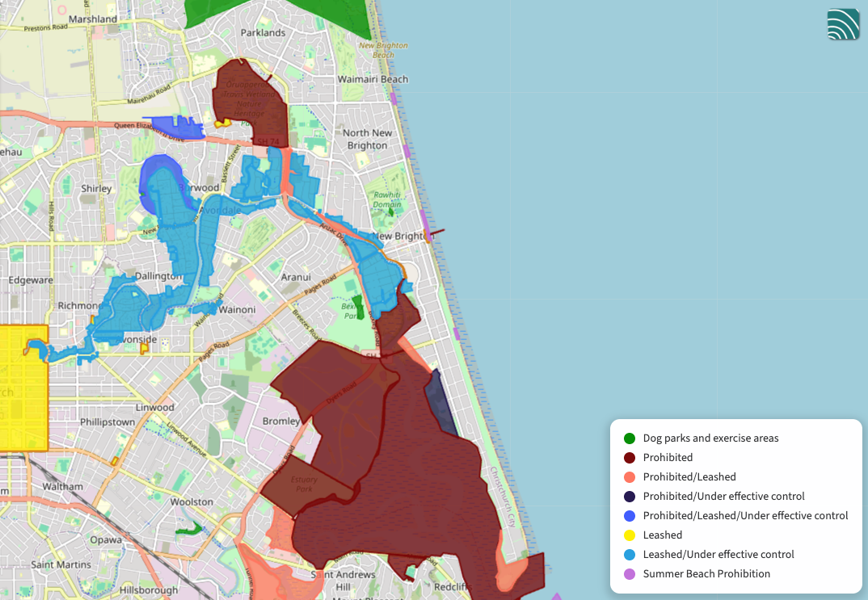The height and width of the screenshot is (600, 868).
Task: Click the 'Rawhiti Domain' park label
Action: pos(386,199)
